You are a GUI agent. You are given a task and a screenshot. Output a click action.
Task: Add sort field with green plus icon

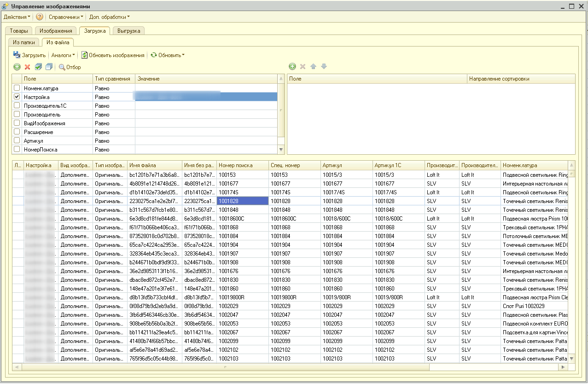point(292,67)
